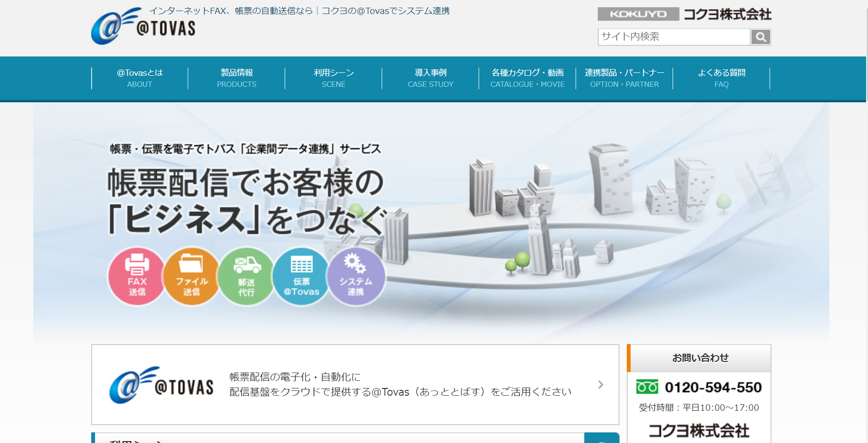The height and width of the screenshot is (443, 868).
Task: Select the green 郵送代行 truck icon
Action: pyautogui.click(x=246, y=277)
